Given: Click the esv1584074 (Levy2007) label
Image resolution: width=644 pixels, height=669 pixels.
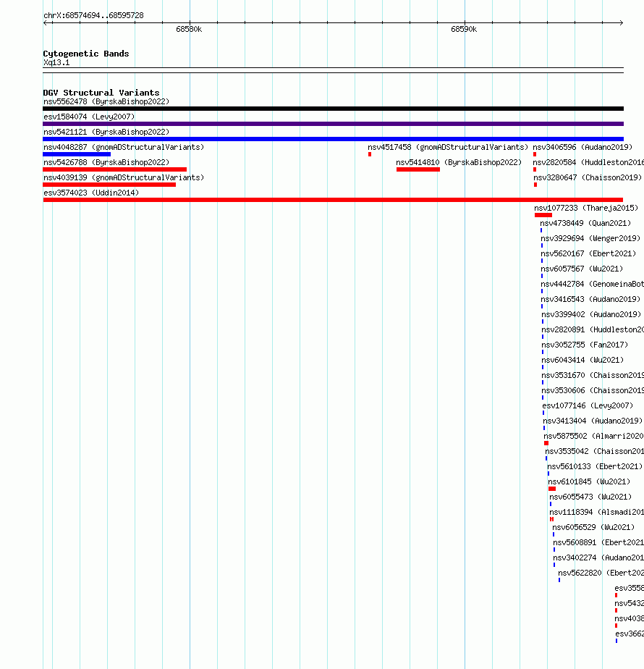Looking at the screenshot, I should coord(89,117).
